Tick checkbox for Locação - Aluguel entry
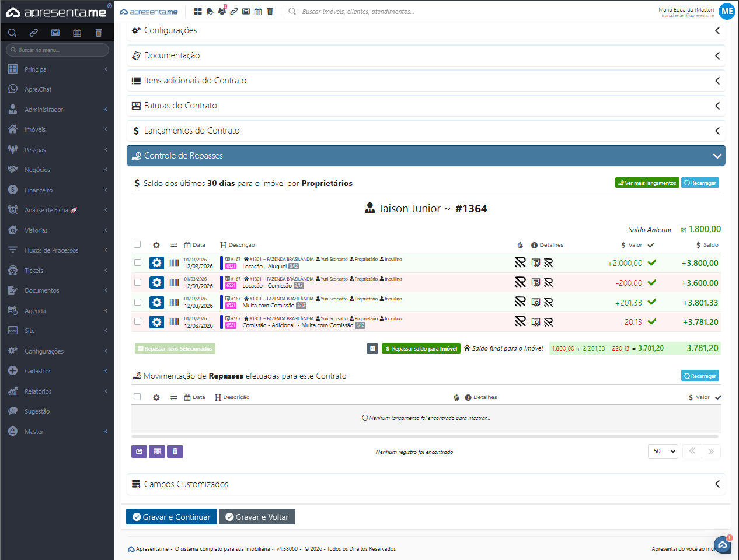739x560 pixels. click(x=138, y=263)
